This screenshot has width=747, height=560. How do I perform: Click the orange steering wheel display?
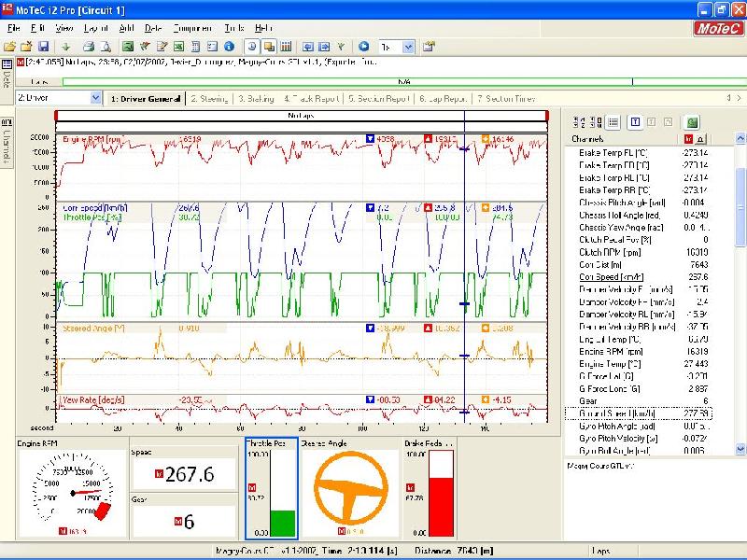point(351,488)
